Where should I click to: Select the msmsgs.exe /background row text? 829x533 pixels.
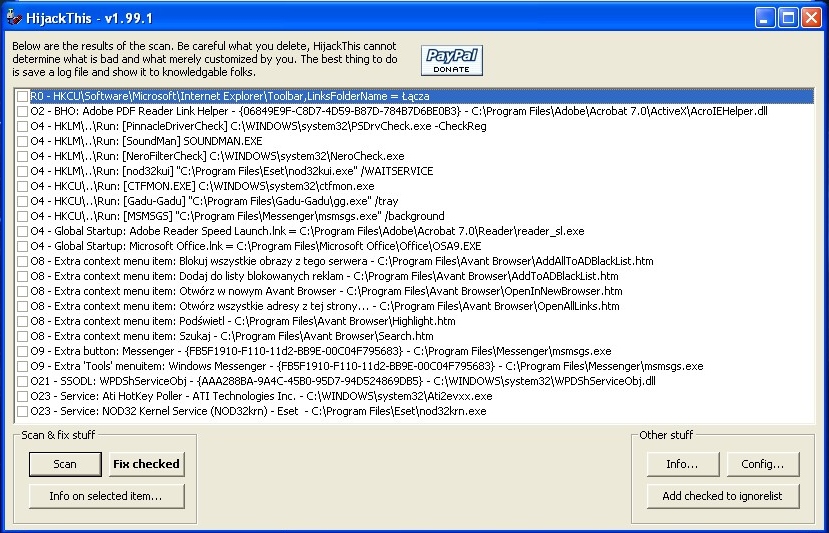click(x=237, y=216)
